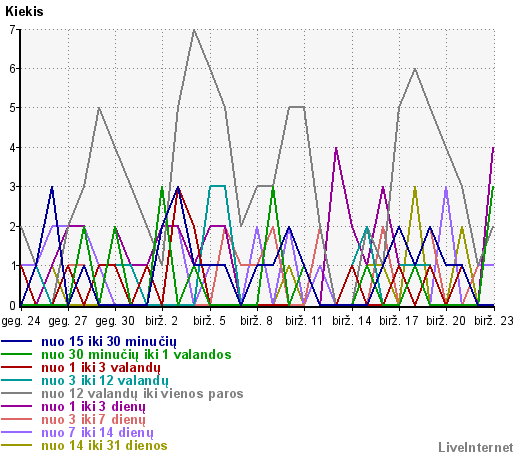Screen dimensions: 520x457
Task: Click the 'nuo 1 iki 3 dienų' legend label
Action: point(93,406)
